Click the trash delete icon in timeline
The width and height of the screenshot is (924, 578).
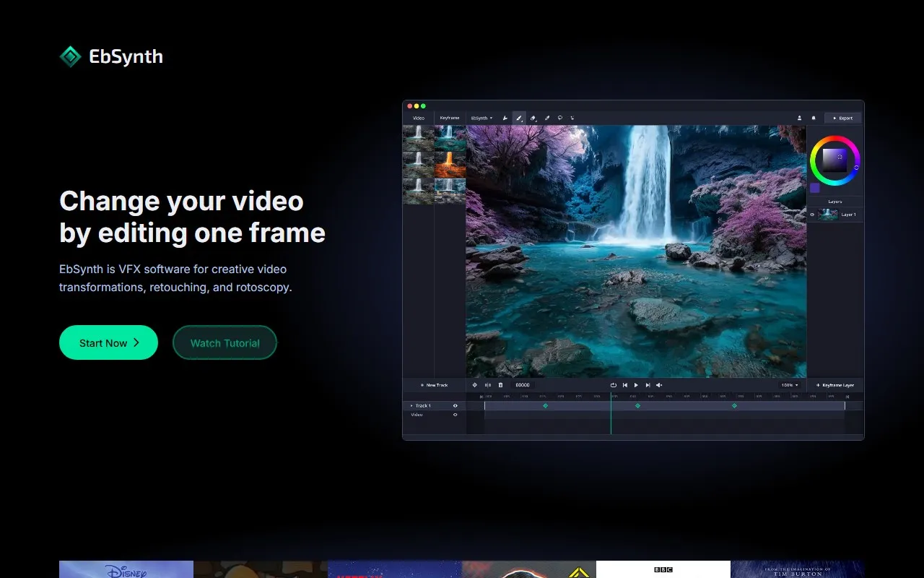click(x=500, y=385)
